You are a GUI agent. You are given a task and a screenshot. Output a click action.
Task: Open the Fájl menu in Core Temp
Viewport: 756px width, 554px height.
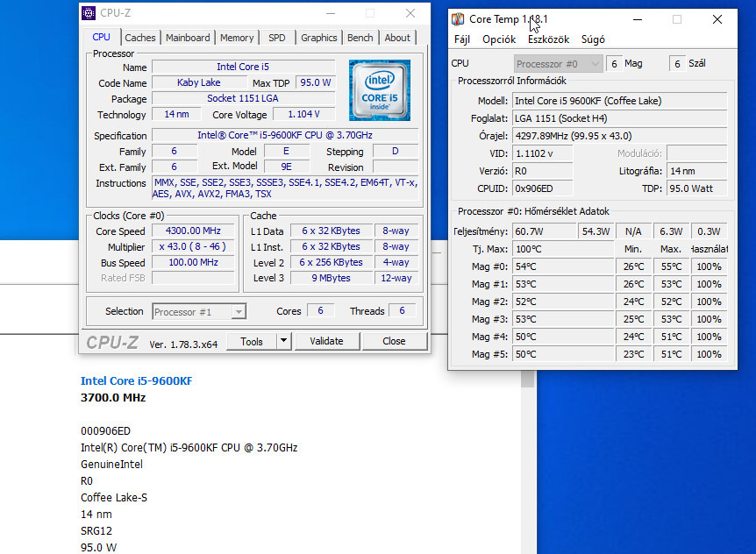462,39
